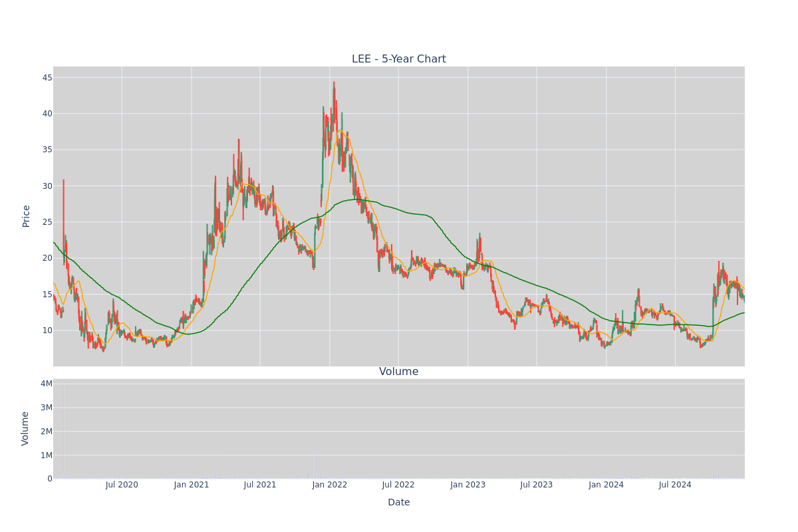Image resolution: width=798 pixels, height=532 pixels.
Task: Click the volume tick label '1M'
Action: tap(47, 455)
